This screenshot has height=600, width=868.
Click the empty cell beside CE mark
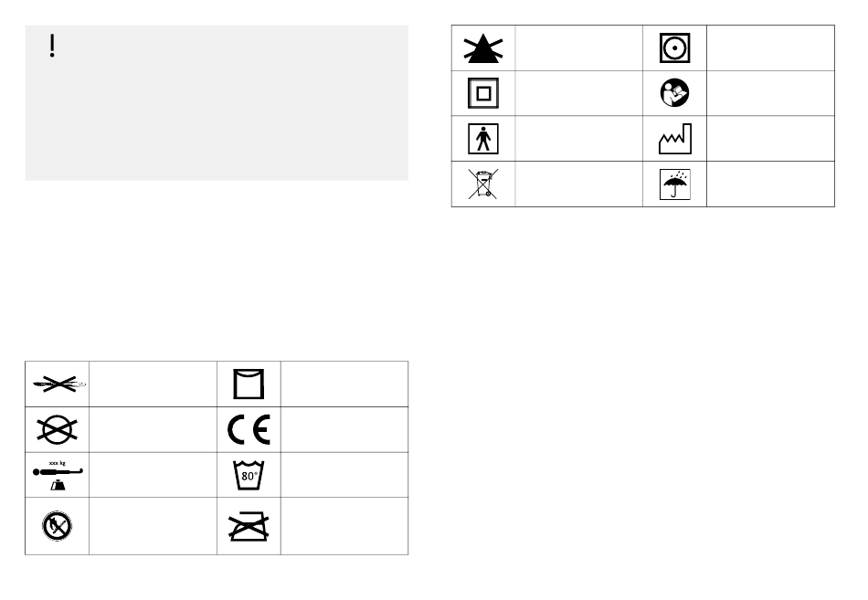coord(344,429)
